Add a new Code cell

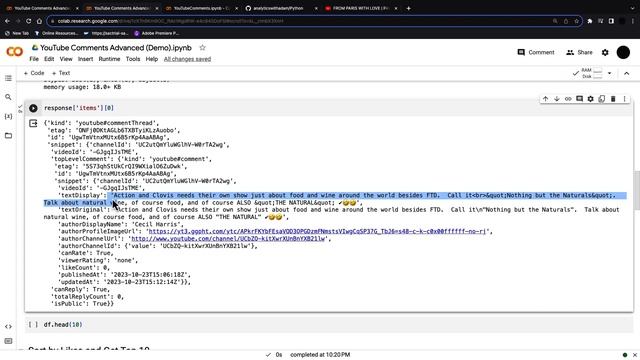[34, 73]
